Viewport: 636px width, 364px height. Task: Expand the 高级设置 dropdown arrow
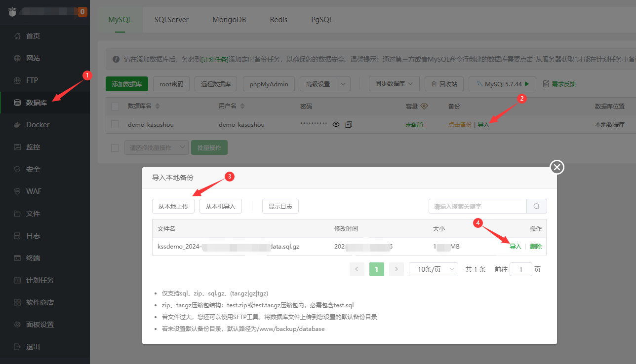(x=343, y=84)
